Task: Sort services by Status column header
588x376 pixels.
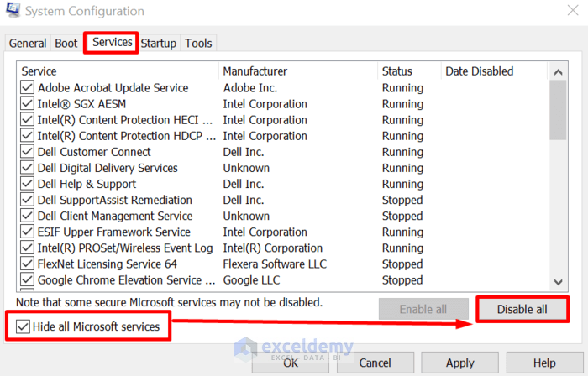Action: pos(397,71)
